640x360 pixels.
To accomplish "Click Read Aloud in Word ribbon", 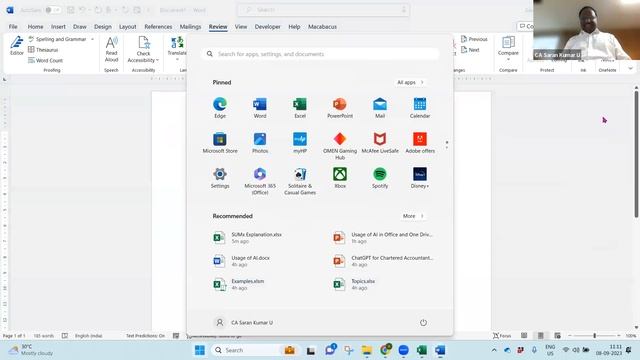I will coord(111,49).
